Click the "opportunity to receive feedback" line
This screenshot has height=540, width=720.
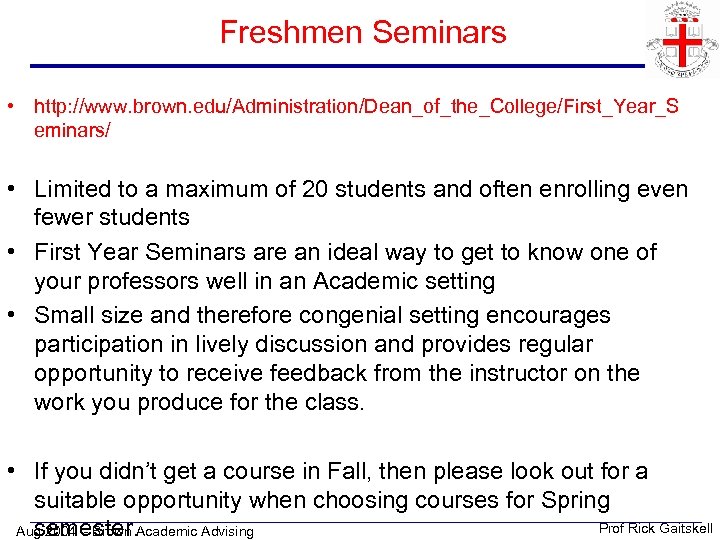[336, 373]
